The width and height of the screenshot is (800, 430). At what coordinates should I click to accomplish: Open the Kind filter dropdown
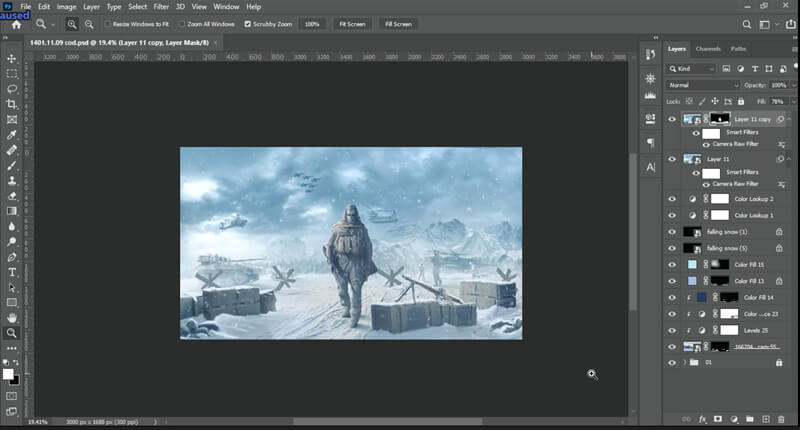click(691, 69)
